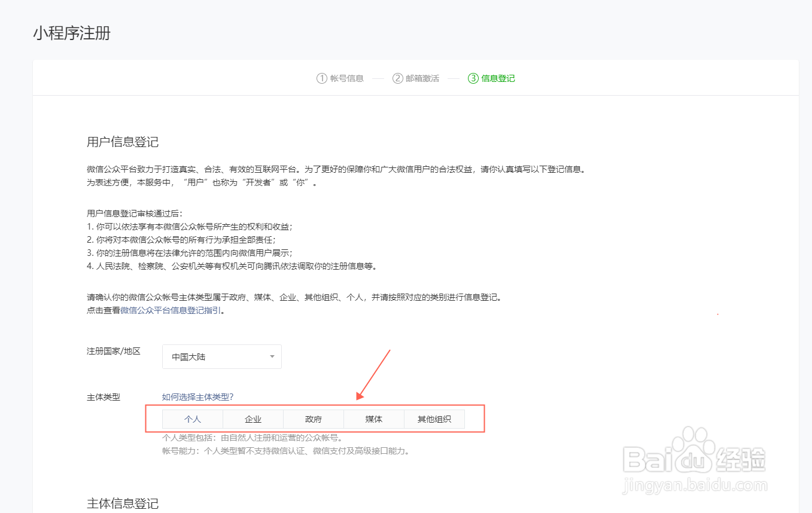Click item 2 about 承担全部责任
Image resolution: width=812 pixels, height=513 pixels.
[x=181, y=240]
